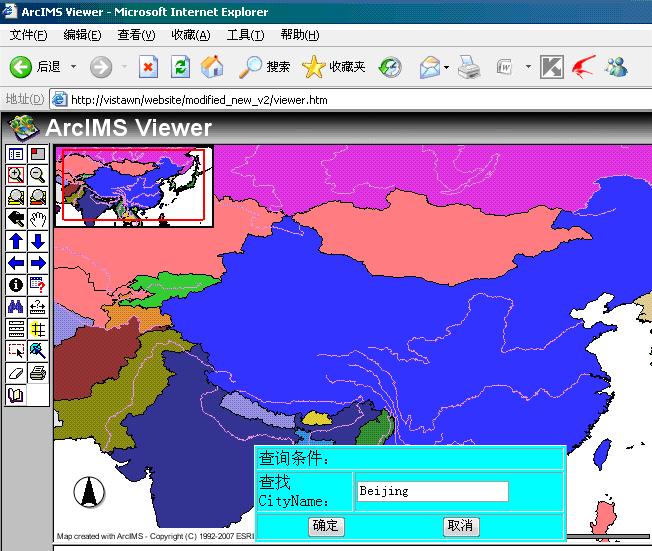Open the Find binoculars tool

16,307
